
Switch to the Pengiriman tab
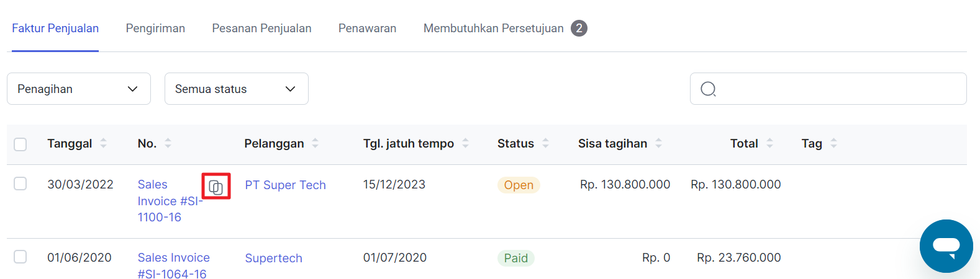(x=155, y=29)
